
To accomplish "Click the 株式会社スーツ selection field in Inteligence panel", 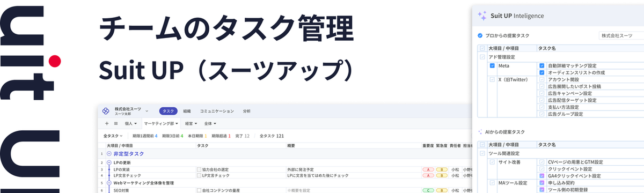I will (x=621, y=35).
